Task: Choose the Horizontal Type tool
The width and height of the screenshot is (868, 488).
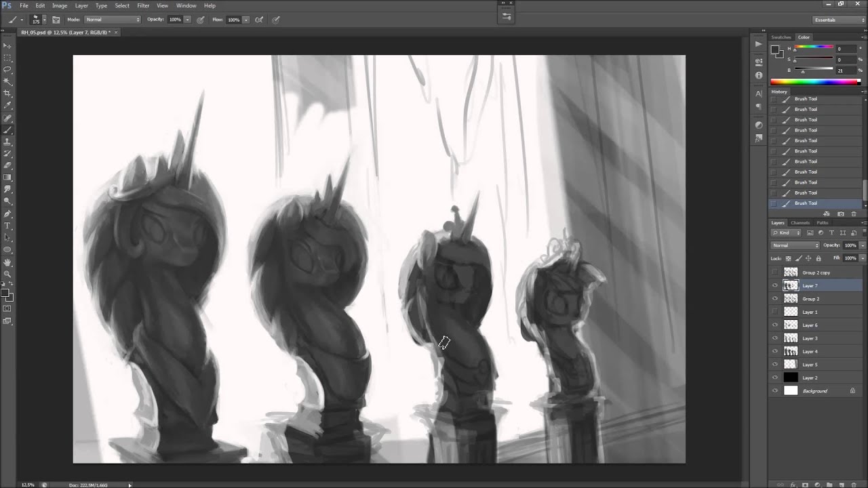Action: (7, 226)
